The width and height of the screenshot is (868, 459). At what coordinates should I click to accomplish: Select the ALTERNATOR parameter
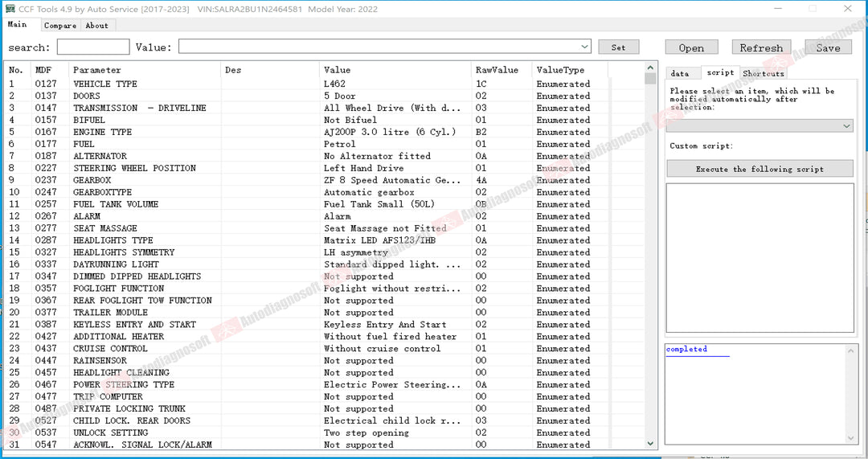coord(100,156)
